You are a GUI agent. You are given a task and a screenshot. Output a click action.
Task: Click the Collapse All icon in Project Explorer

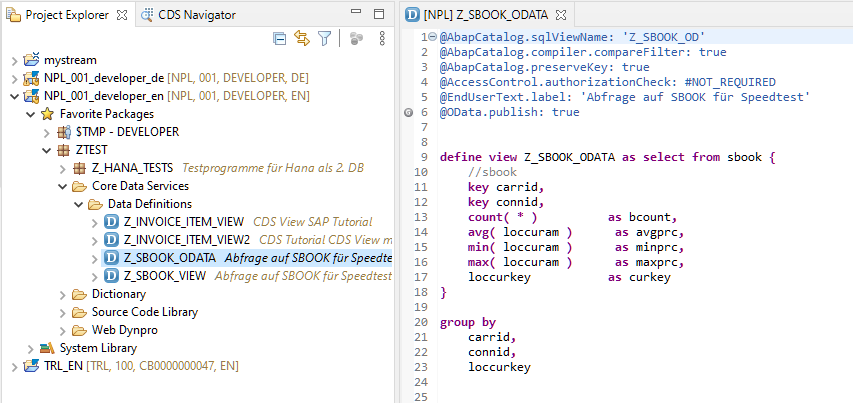point(280,38)
